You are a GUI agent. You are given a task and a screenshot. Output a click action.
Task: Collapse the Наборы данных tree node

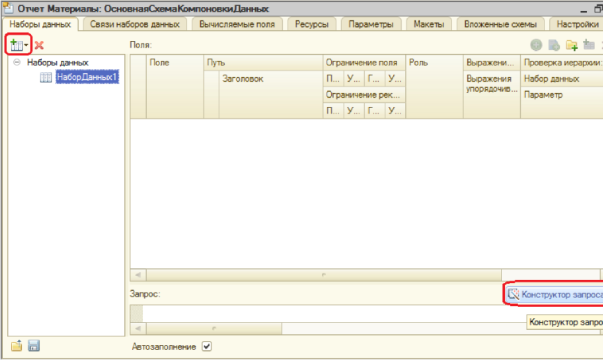point(17,62)
